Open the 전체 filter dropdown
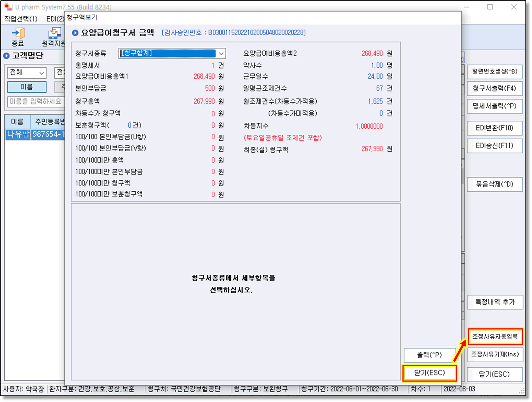Viewport: 532px width, 402px height. click(x=27, y=73)
